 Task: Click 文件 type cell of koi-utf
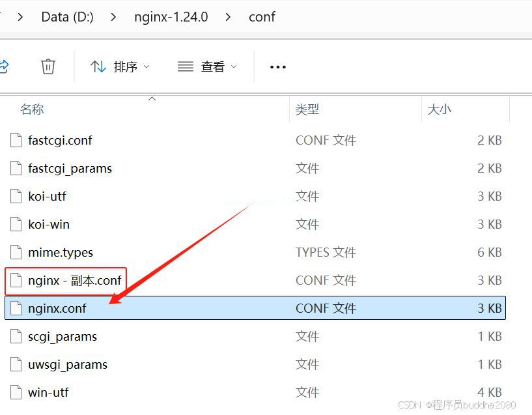coord(307,196)
